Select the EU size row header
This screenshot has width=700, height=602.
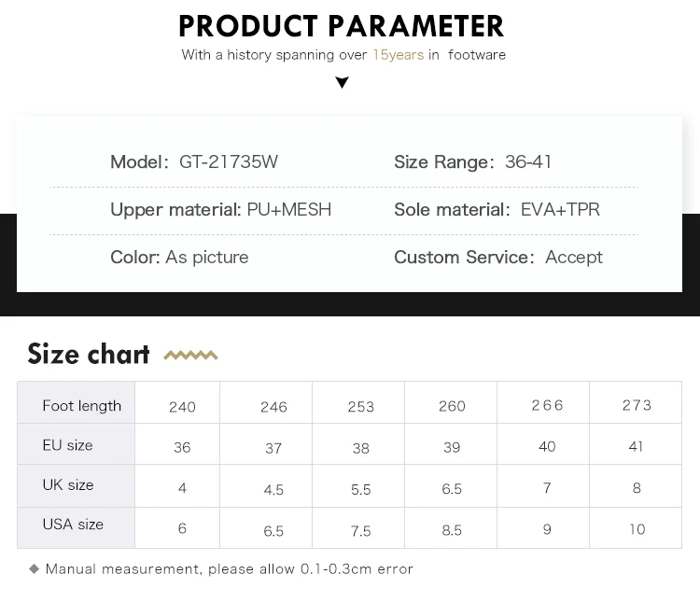click(68, 445)
